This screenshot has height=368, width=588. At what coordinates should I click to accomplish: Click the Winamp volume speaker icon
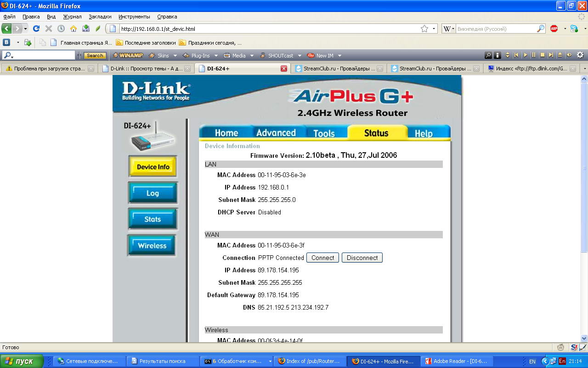[569, 55]
